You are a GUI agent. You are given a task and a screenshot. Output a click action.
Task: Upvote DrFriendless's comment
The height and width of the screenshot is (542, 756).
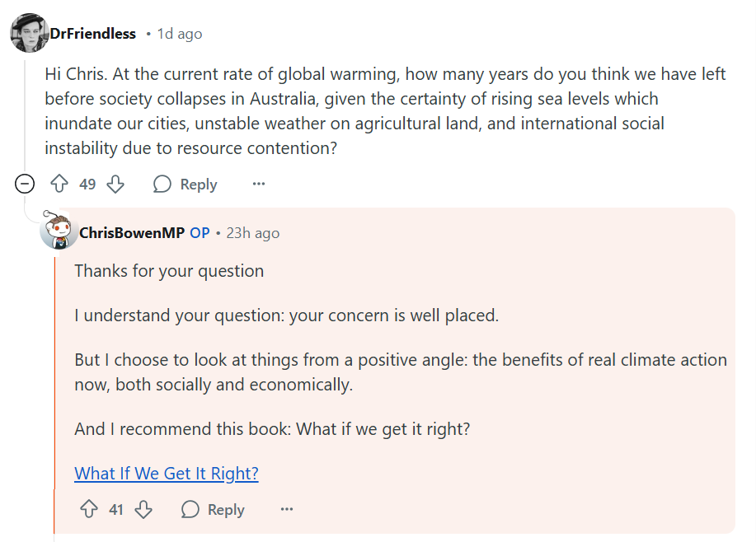click(x=59, y=184)
